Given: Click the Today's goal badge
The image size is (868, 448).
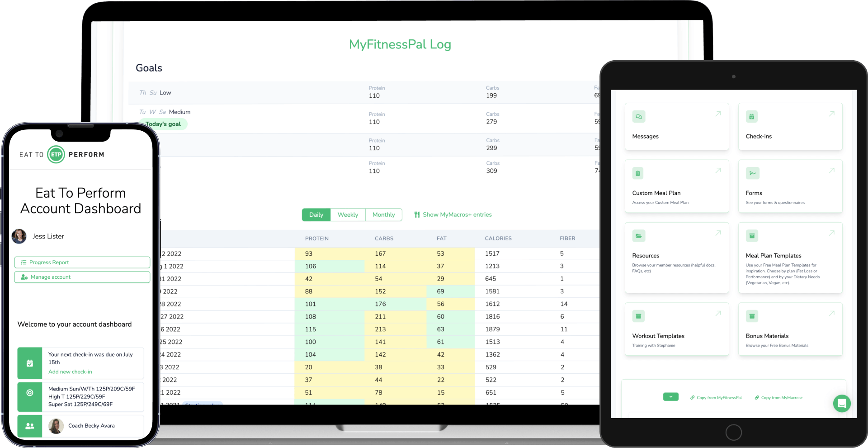Looking at the screenshot, I should tap(163, 124).
